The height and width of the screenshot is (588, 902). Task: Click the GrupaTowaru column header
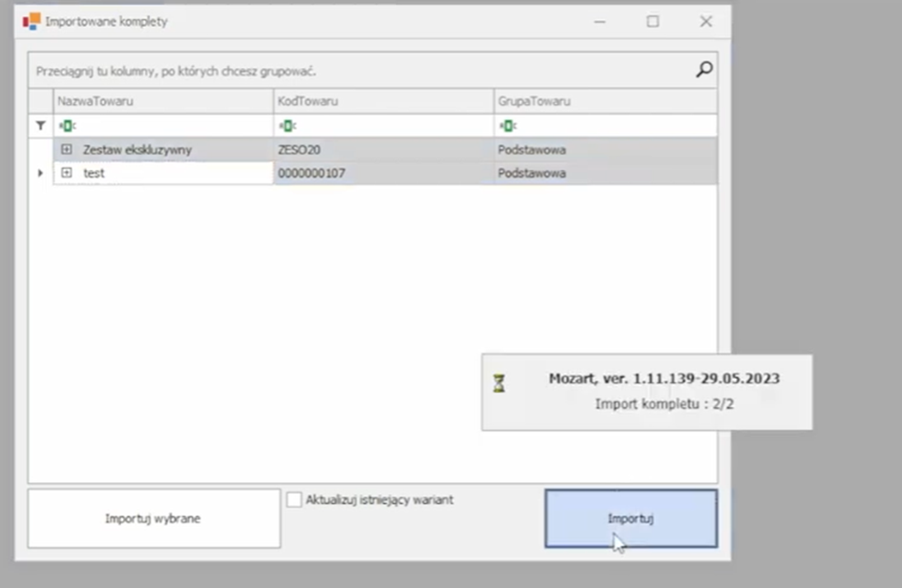coord(603,101)
